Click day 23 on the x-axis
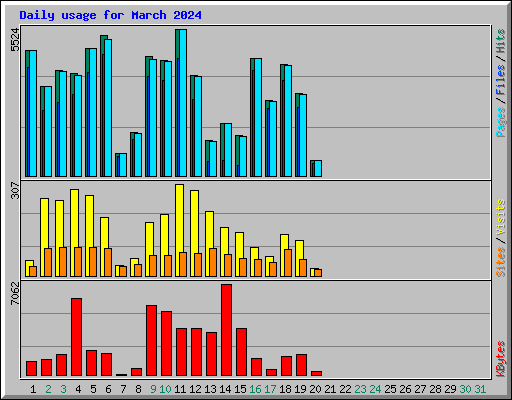The image size is (512, 400). point(360,389)
